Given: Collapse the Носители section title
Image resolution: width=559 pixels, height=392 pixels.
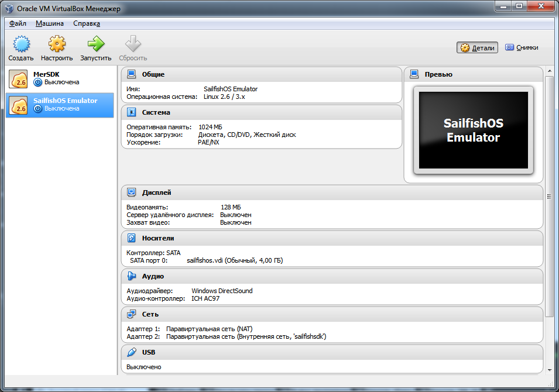Looking at the screenshot, I should click(157, 238).
